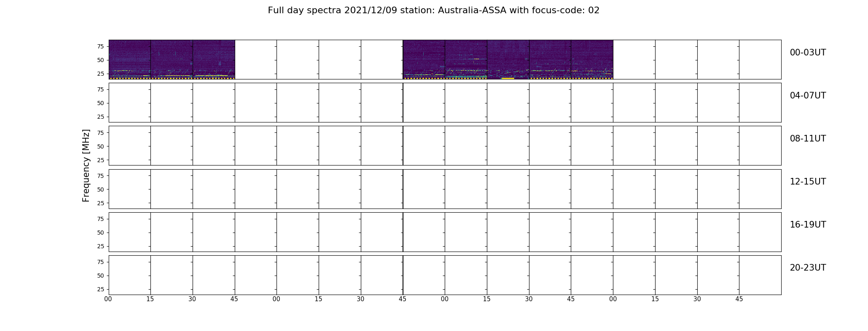Open the 02:00–02:15 spectrogram in 00-03UT row
Viewport: 868px width, 331px height.
[466, 60]
